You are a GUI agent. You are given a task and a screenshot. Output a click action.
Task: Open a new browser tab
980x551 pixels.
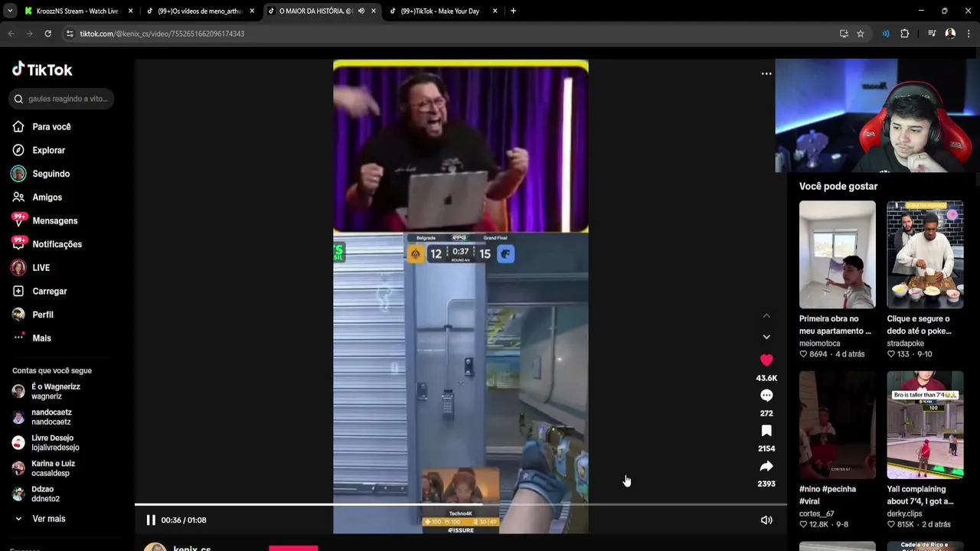pos(513,11)
